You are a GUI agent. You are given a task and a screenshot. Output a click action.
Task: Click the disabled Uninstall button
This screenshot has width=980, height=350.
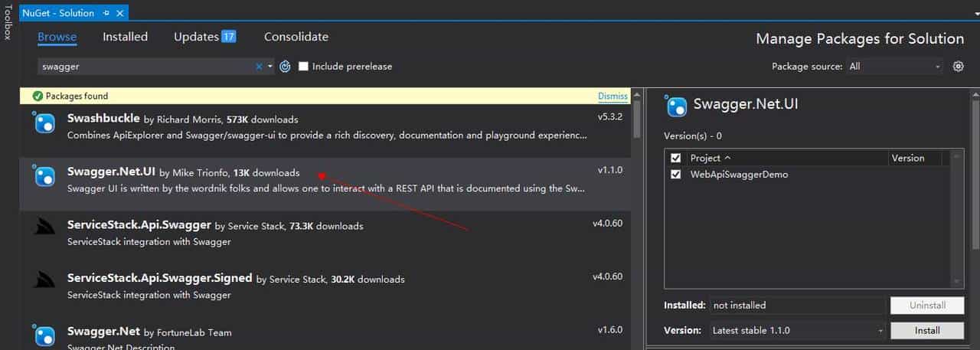click(926, 305)
